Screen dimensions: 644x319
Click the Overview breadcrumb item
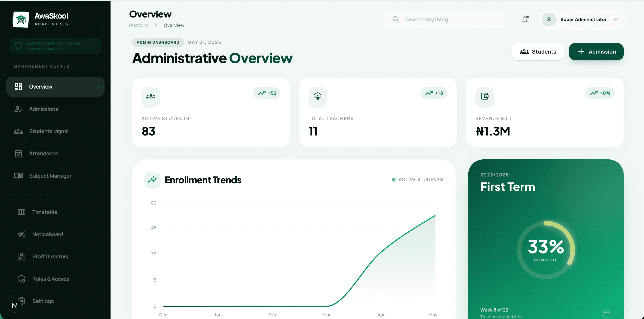click(x=174, y=25)
